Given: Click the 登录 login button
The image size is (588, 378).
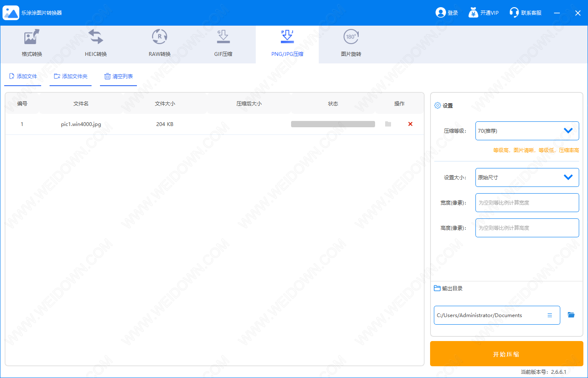Looking at the screenshot, I should [447, 13].
